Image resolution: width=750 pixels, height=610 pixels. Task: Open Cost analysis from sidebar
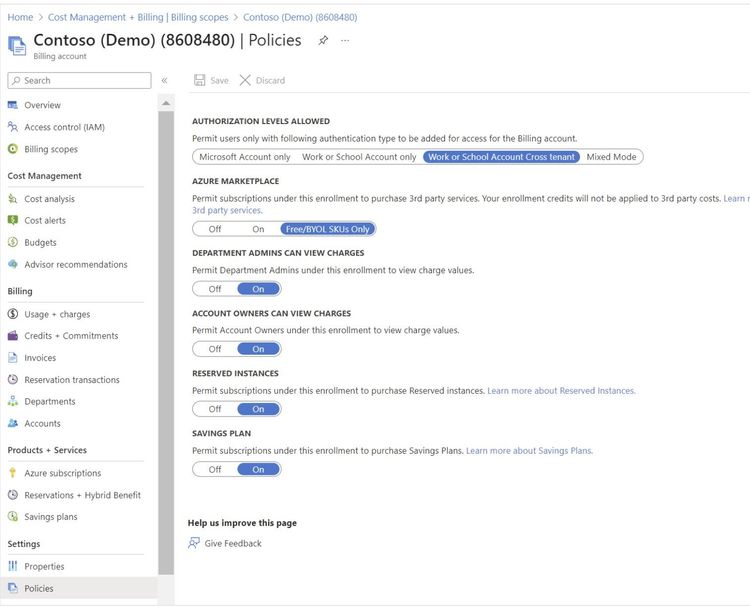pyautogui.click(x=49, y=199)
